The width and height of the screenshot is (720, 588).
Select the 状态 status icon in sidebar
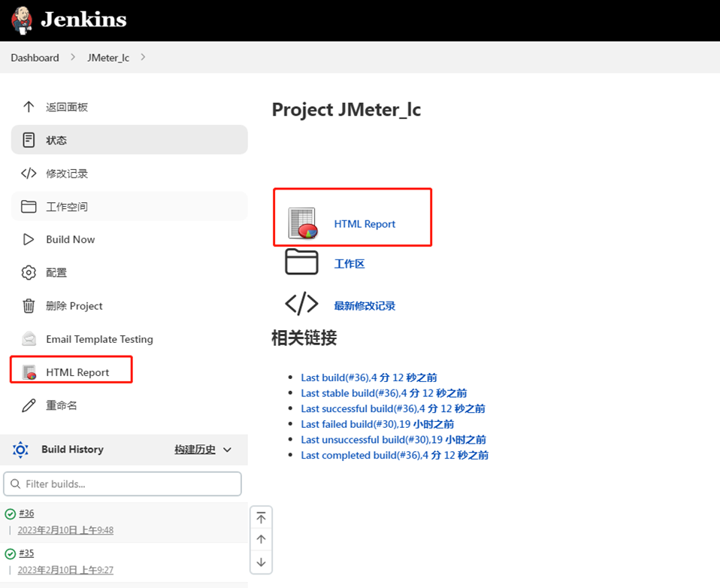coord(27,140)
